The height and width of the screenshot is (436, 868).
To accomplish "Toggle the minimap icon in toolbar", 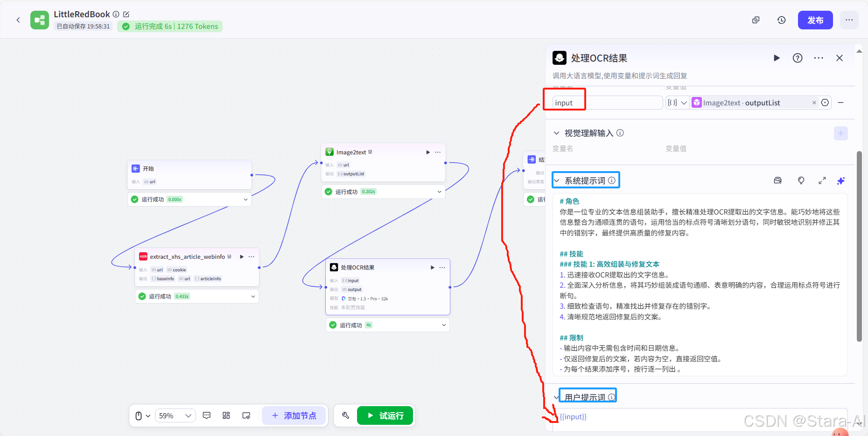I will 246,415.
